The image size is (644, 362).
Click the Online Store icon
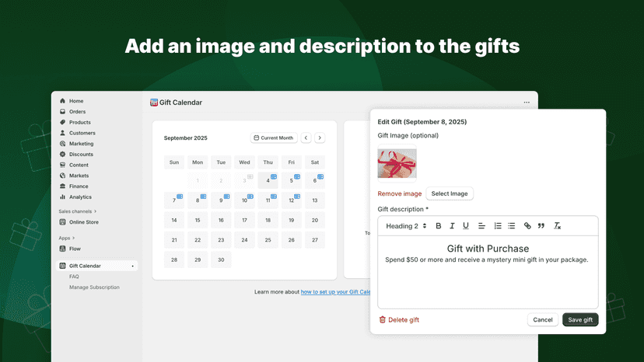click(x=62, y=222)
